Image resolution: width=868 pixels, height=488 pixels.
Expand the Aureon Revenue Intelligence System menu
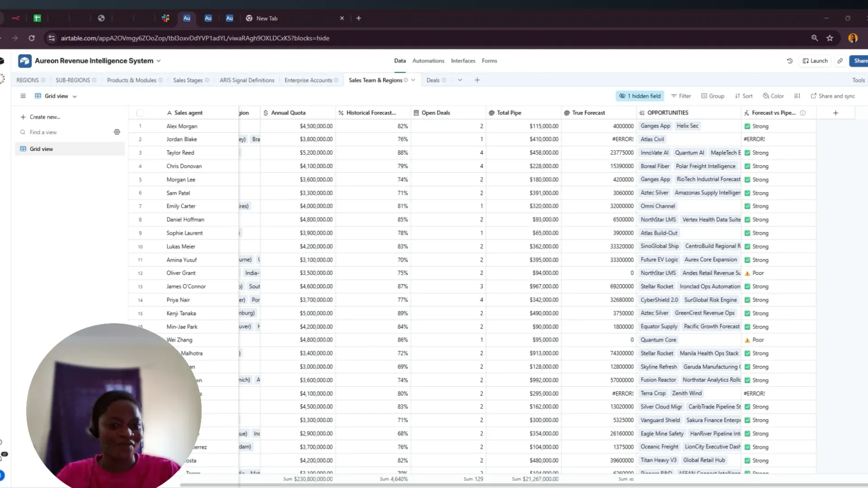tap(159, 61)
